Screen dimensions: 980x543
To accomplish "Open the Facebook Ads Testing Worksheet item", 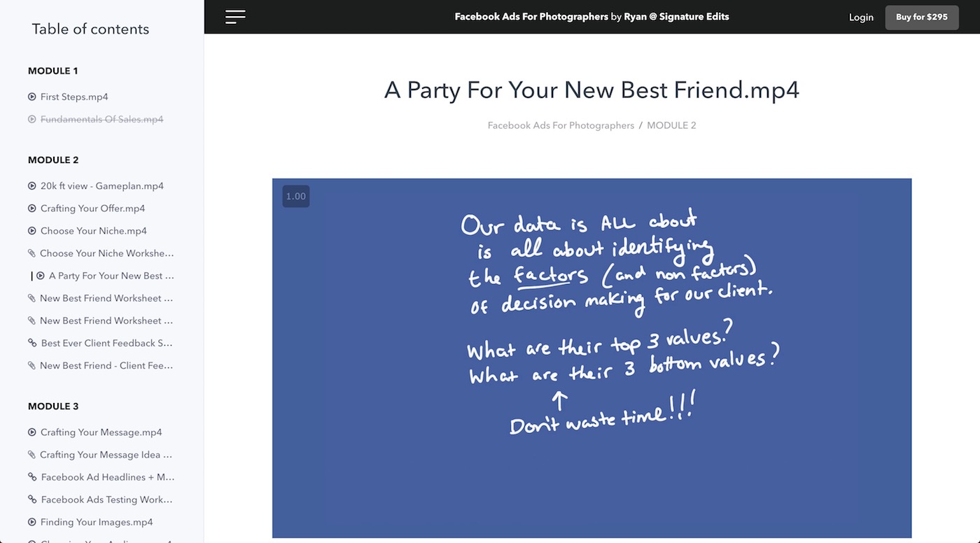I will (106, 500).
